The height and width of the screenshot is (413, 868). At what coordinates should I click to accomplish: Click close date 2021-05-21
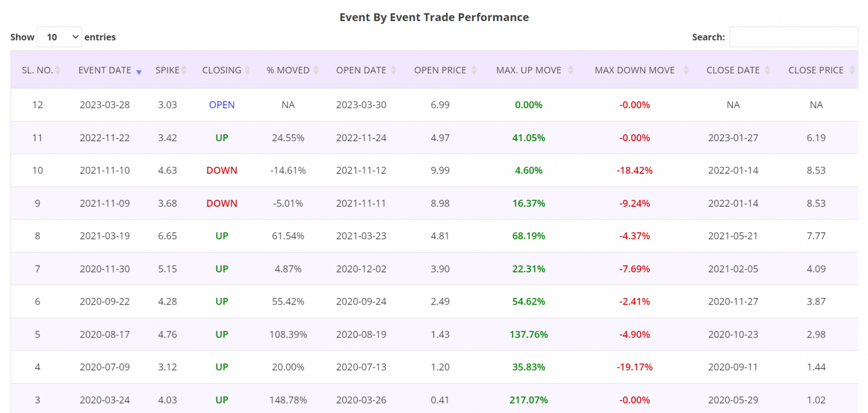(733, 236)
